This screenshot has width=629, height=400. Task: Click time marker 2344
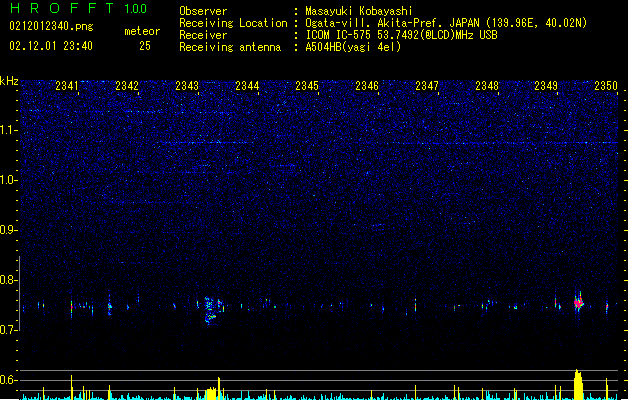point(247,86)
